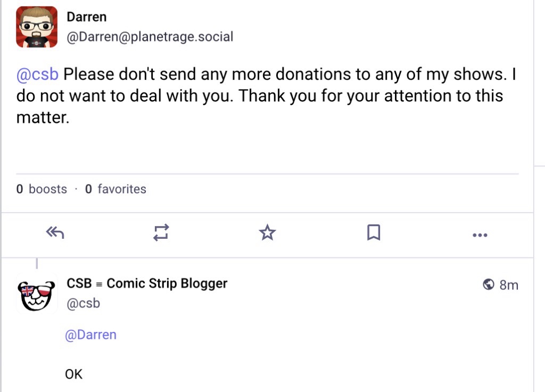View the 0 favorites list
The height and width of the screenshot is (392, 545).
(x=115, y=189)
